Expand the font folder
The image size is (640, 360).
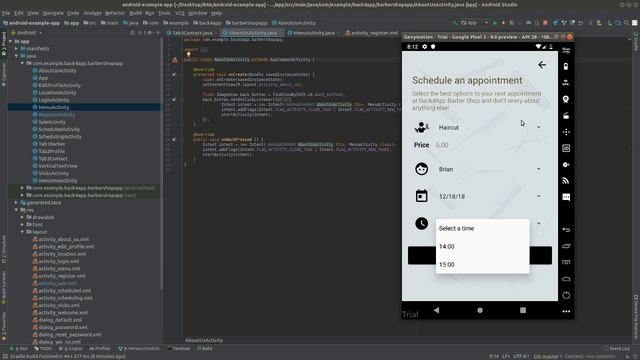tap(22, 224)
